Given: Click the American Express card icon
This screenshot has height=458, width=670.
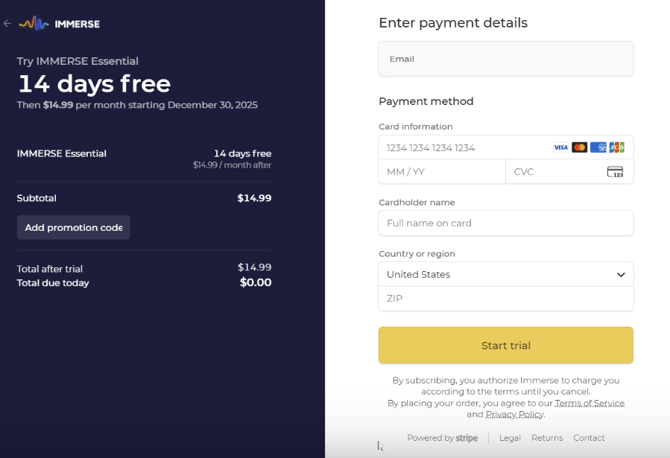Looking at the screenshot, I should pos(598,147).
